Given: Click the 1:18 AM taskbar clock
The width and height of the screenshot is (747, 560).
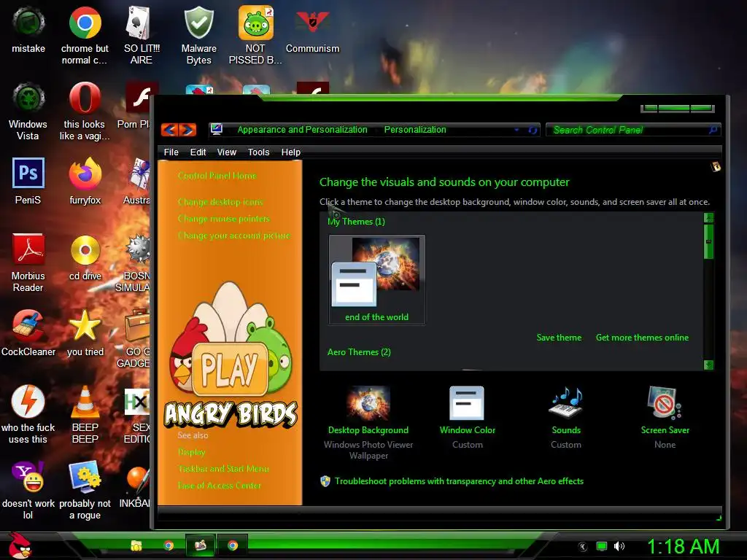Looking at the screenshot, I should click(683, 547).
